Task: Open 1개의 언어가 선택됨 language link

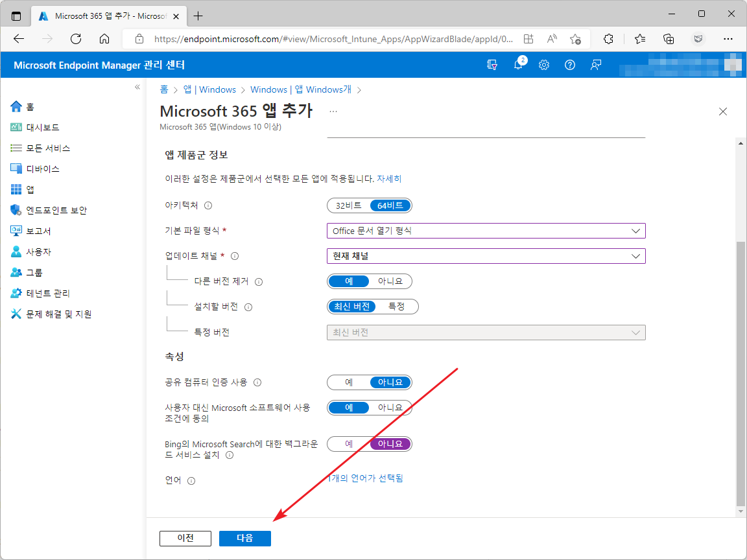Action: pos(366,478)
